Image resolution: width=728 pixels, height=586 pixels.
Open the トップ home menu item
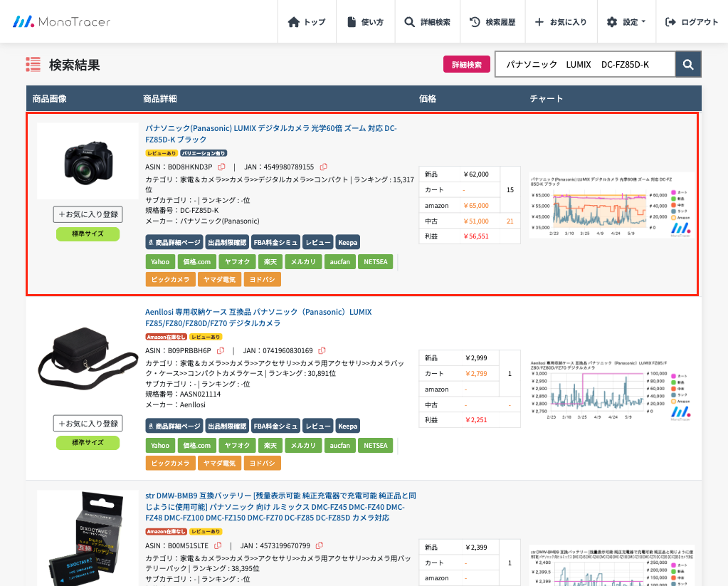(x=307, y=22)
